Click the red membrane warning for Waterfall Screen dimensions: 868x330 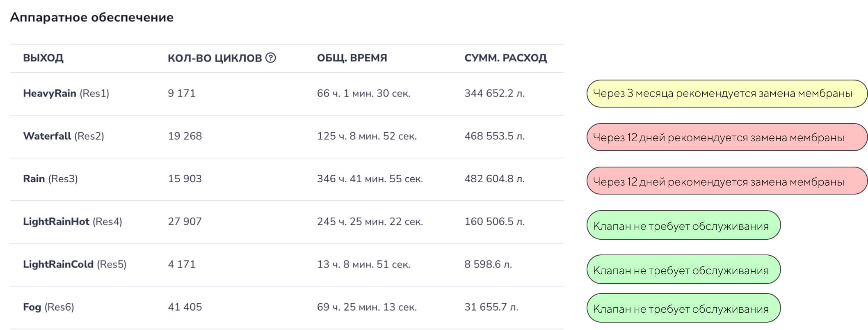coord(726,137)
